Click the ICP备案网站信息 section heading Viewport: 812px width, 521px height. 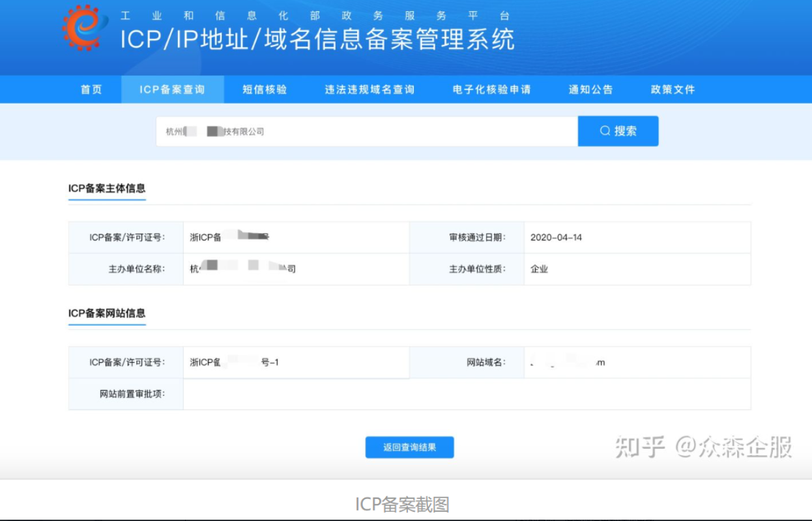tap(107, 313)
